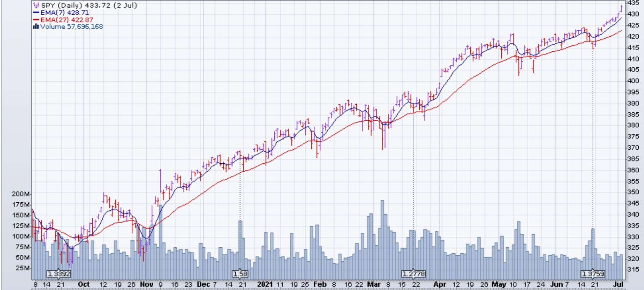Viewport: 644px width, 290px height.
Task: Click the blue EMA(7) line marker in legend
Action: coord(36,12)
